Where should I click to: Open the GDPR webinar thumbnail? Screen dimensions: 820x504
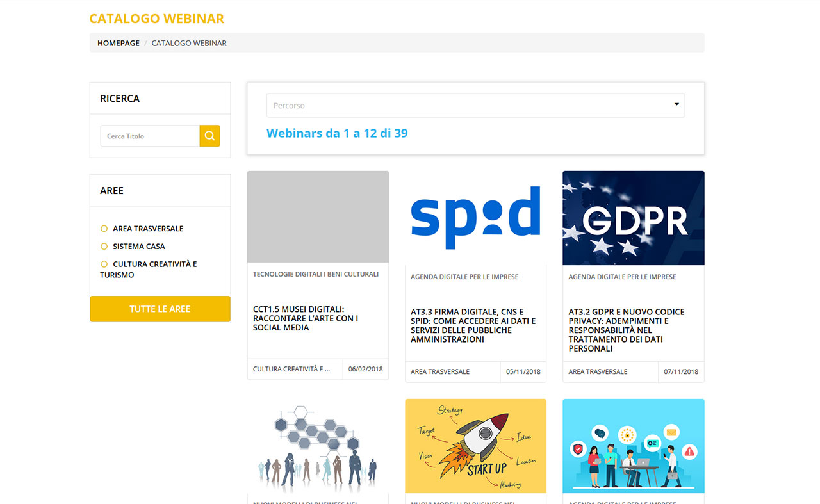point(633,218)
